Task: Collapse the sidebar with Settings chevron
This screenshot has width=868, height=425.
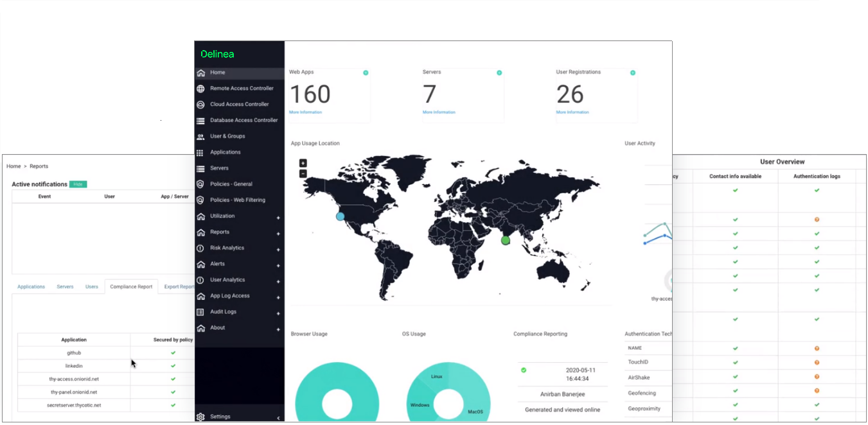Action: pyautogui.click(x=278, y=418)
